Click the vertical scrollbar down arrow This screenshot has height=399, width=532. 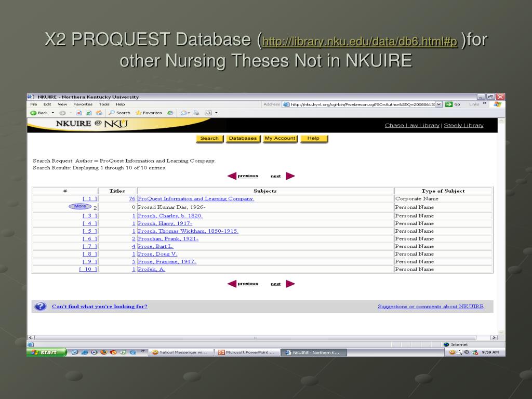(x=501, y=332)
